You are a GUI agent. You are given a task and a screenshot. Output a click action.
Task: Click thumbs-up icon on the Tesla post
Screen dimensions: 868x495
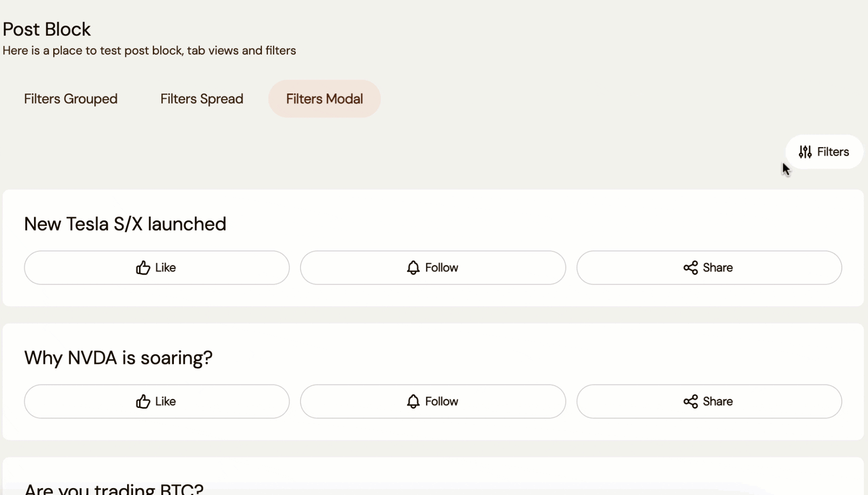143,268
